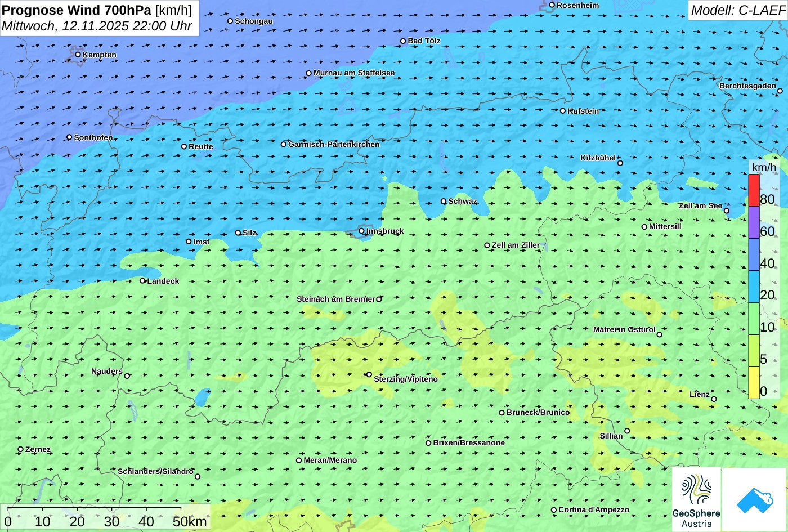
Task: Click the red 80 km/h legend swatch
Action: click(754, 191)
